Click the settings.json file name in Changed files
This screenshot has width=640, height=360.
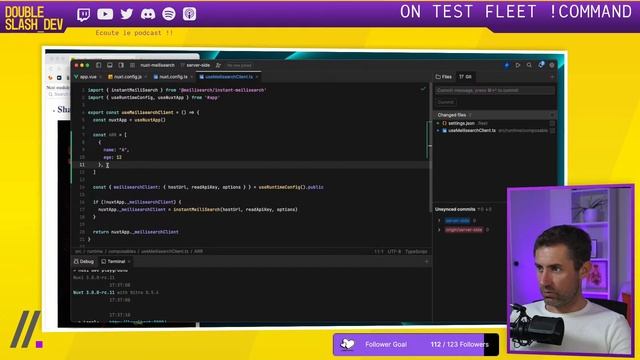coord(461,123)
